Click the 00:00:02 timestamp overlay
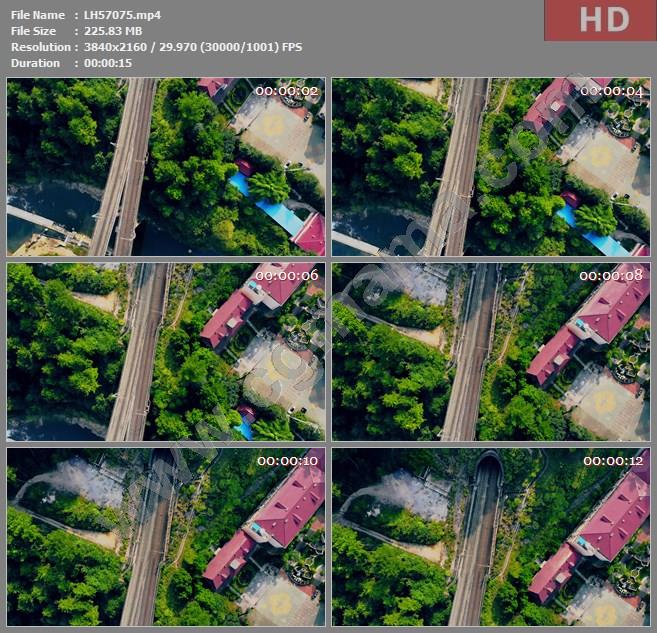Screen dimensions: 657x633 (286, 91)
